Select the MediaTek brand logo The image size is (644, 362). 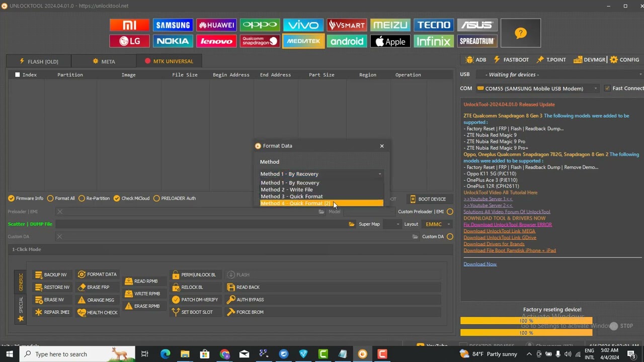pos(303,41)
